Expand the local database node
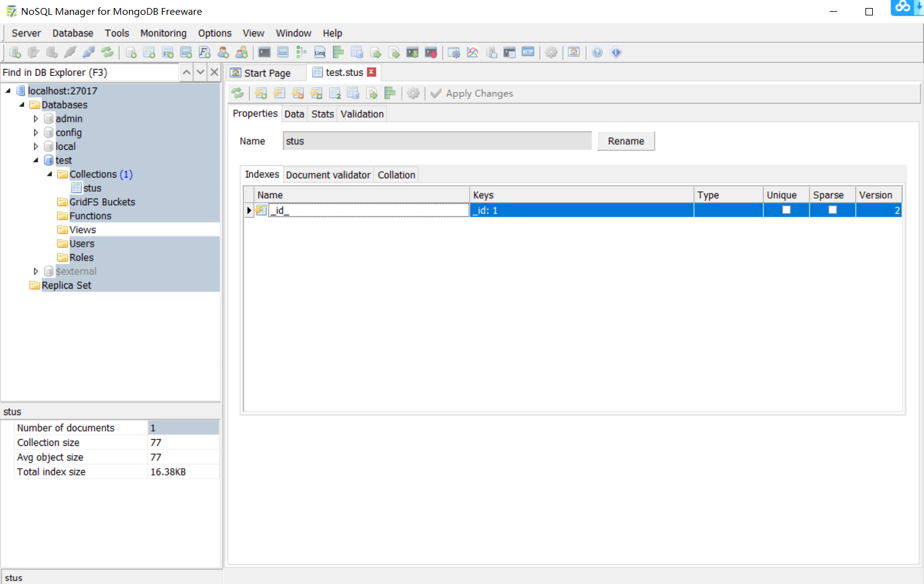 [x=36, y=146]
